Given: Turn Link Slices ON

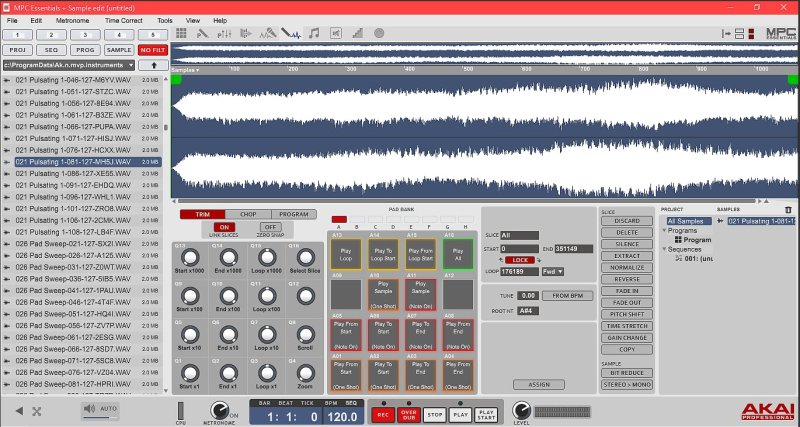Looking at the screenshot, I should pos(225,227).
